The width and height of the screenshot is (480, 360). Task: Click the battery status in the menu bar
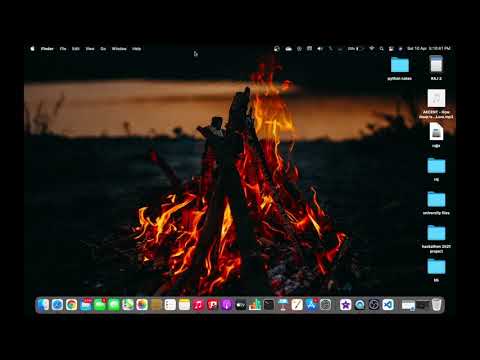pos(356,48)
